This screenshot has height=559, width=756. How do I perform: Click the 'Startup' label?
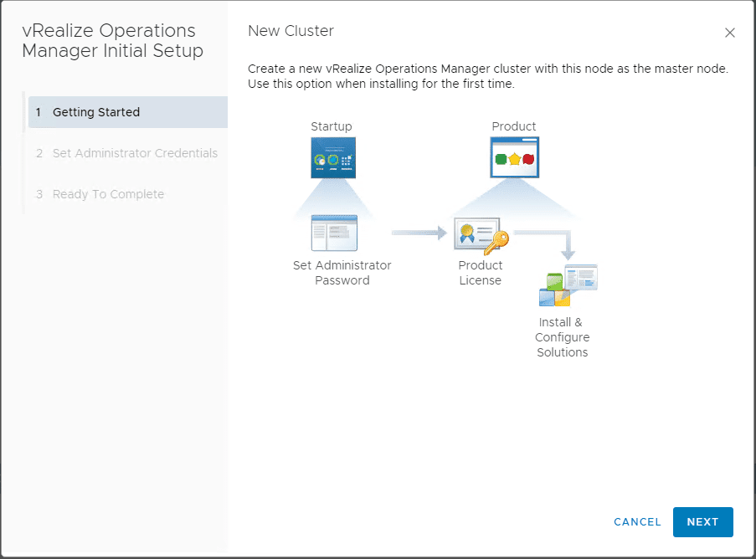(332, 126)
